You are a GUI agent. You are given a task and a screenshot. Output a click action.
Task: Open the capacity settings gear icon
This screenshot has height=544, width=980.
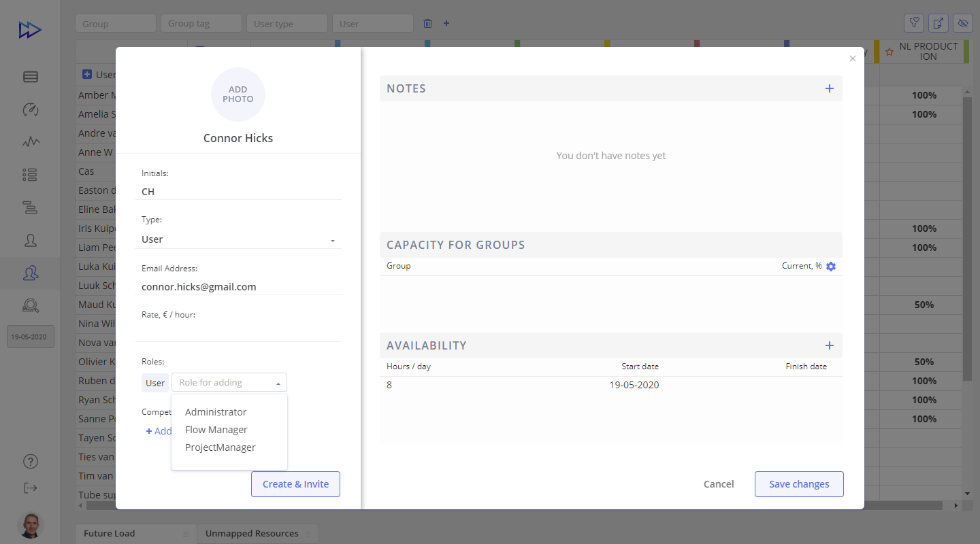point(831,267)
